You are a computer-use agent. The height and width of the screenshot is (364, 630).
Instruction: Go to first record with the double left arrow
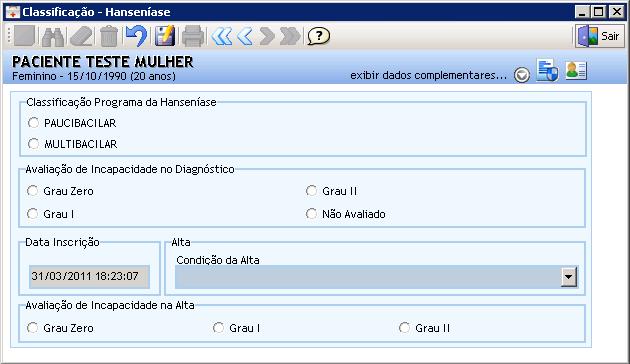222,37
